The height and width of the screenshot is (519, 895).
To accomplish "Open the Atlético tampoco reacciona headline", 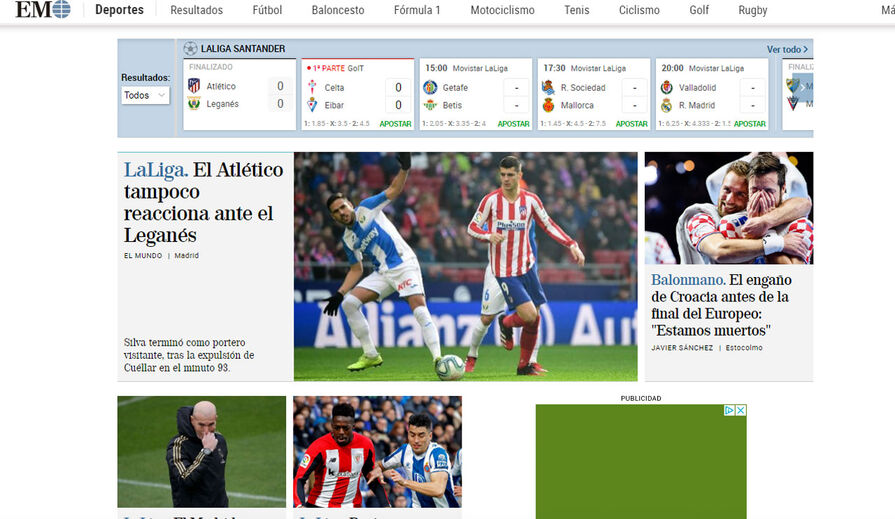I will [204, 202].
